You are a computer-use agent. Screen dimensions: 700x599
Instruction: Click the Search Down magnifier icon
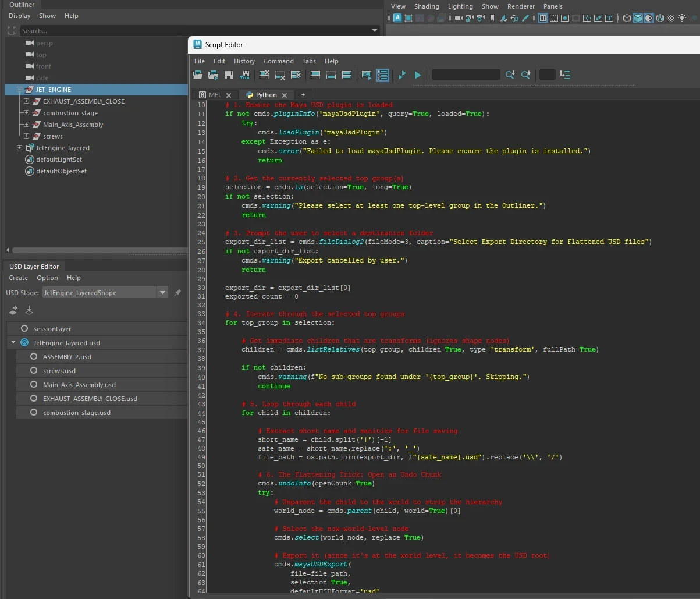tap(510, 75)
